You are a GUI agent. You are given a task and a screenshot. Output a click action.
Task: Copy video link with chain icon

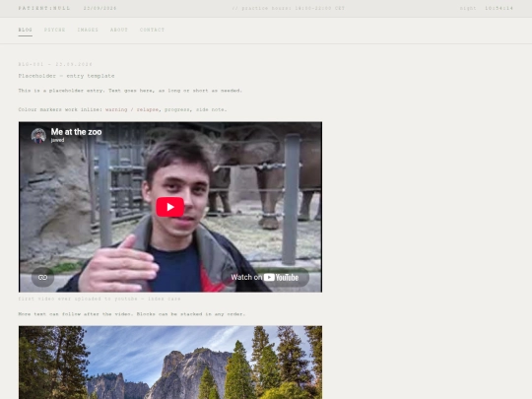(42, 277)
